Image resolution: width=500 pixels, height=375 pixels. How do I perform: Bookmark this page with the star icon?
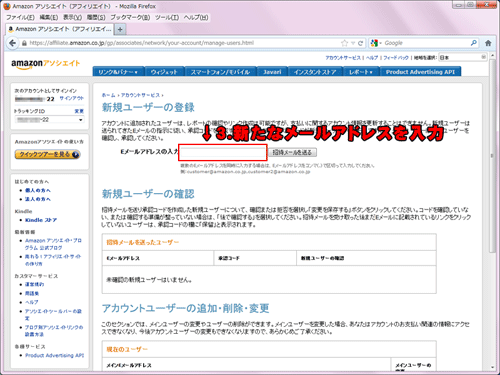pos(345,43)
